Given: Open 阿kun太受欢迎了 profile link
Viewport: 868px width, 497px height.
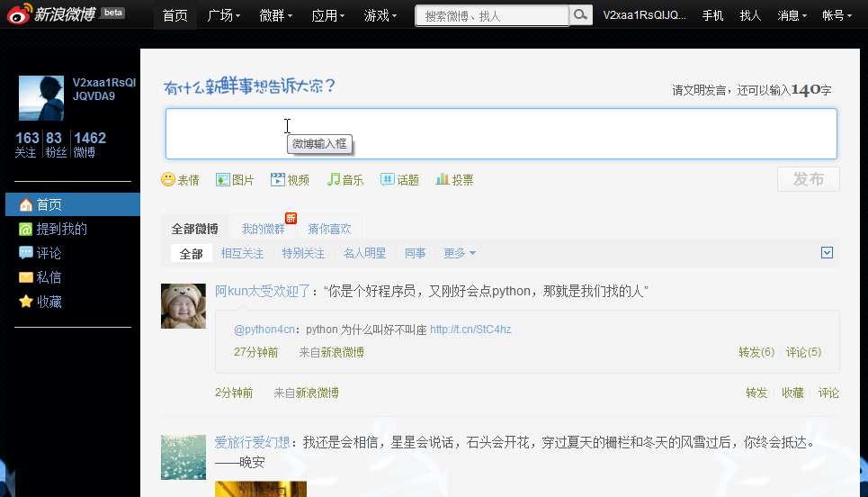Looking at the screenshot, I should coord(263,291).
